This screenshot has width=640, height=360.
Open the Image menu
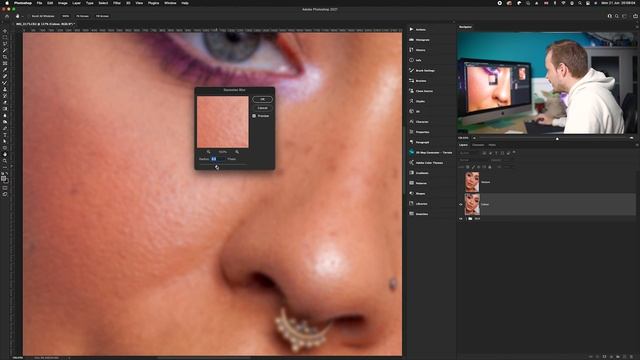coord(62,3)
